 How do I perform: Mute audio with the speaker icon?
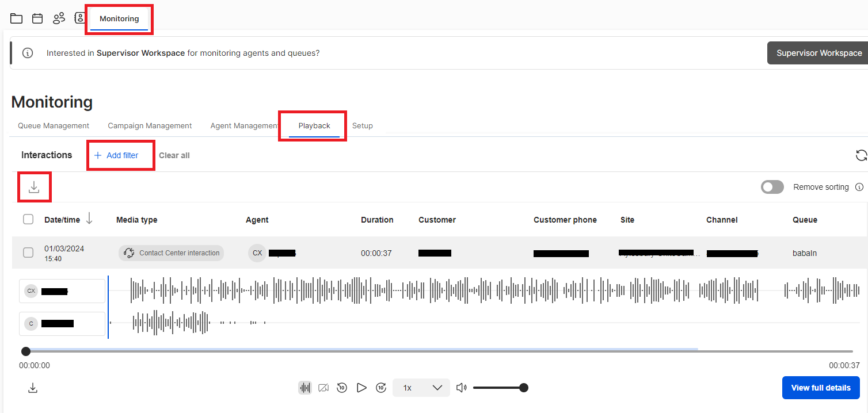coord(461,388)
